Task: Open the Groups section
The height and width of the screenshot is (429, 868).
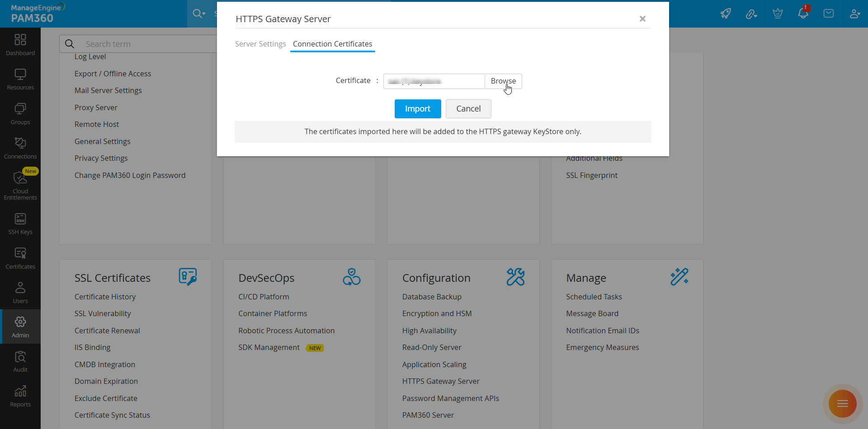Action: click(20, 113)
